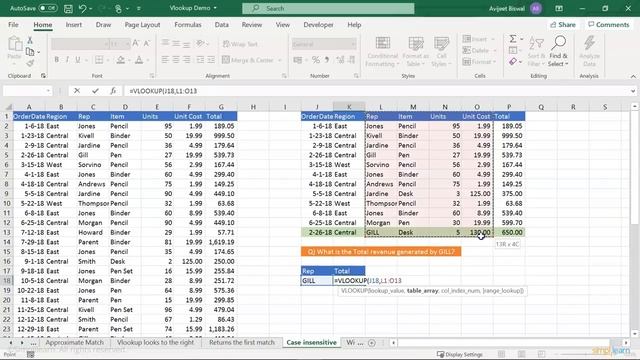Click the Share button

pyautogui.click(x=563, y=25)
